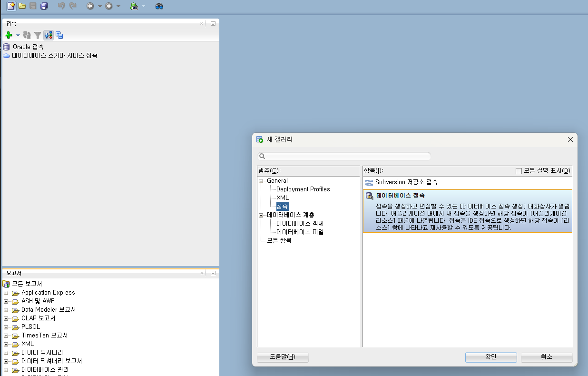Expand the 데이터베이스 관리 reports node
588x376 pixels.
tap(6, 370)
